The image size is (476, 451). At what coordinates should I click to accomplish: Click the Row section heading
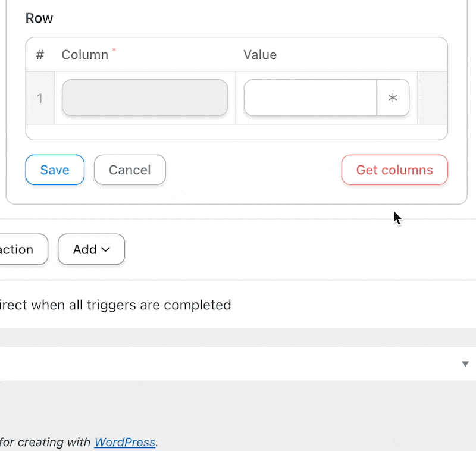coord(39,18)
